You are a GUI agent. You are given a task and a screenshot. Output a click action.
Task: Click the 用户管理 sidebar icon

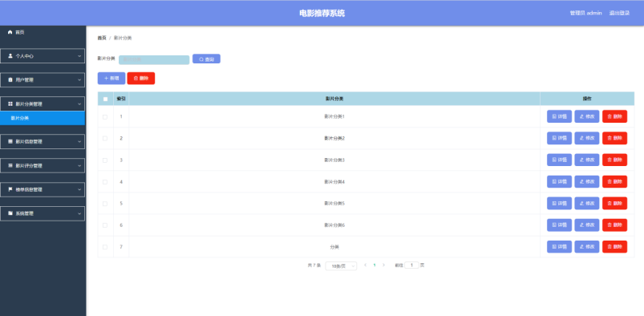[10, 79]
